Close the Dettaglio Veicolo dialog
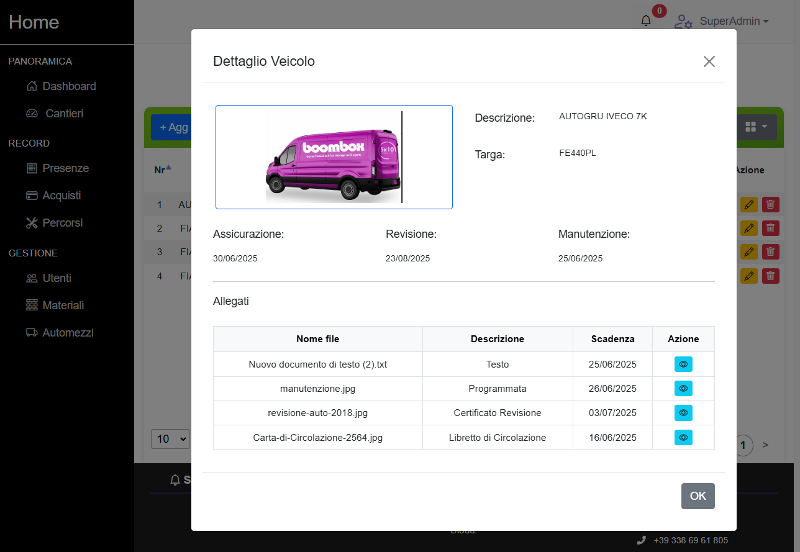800x552 pixels. click(709, 61)
